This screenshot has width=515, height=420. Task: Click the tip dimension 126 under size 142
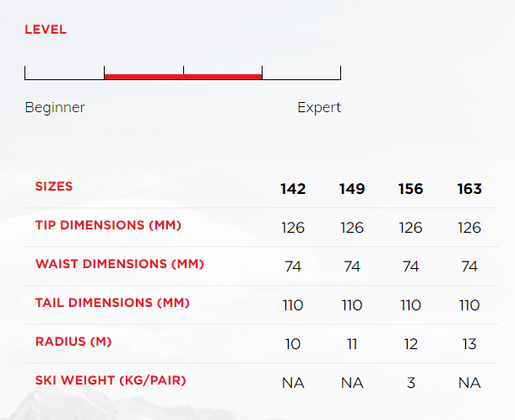tap(293, 228)
